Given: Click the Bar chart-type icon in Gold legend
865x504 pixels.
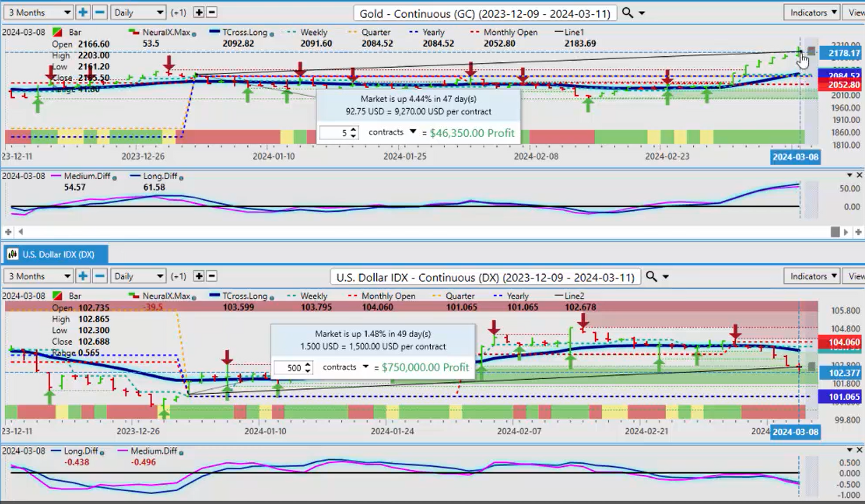Looking at the screenshot, I should click(x=58, y=32).
